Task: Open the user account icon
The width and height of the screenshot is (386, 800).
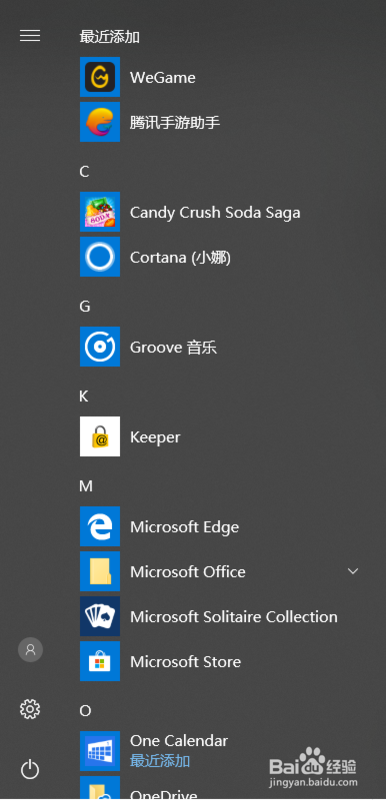Action: click(31, 650)
